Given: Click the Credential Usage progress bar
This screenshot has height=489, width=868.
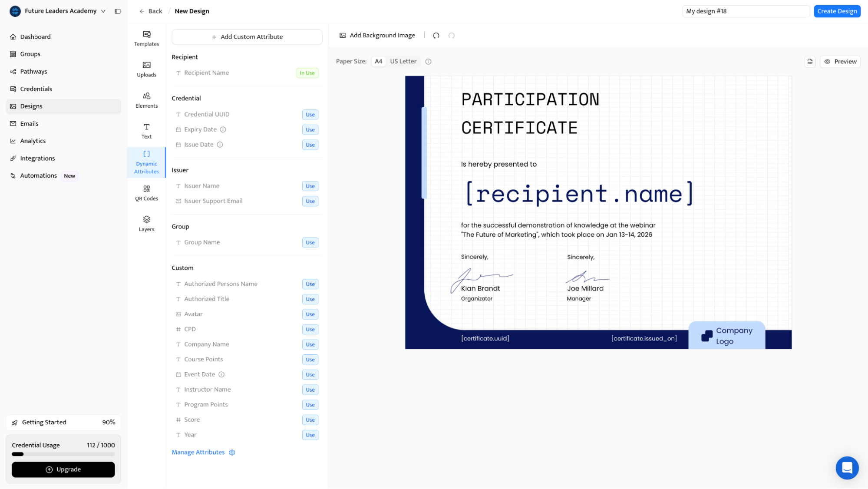Looking at the screenshot, I should pyautogui.click(x=63, y=454).
